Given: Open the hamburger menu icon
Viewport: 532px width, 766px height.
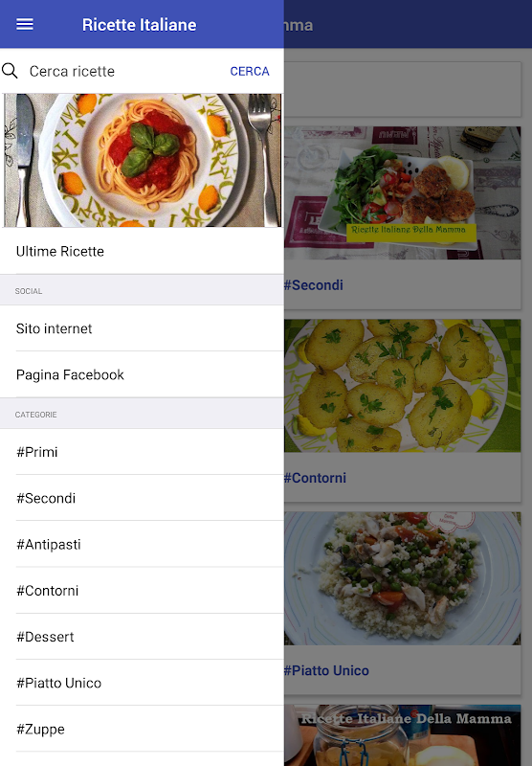Looking at the screenshot, I should [25, 25].
